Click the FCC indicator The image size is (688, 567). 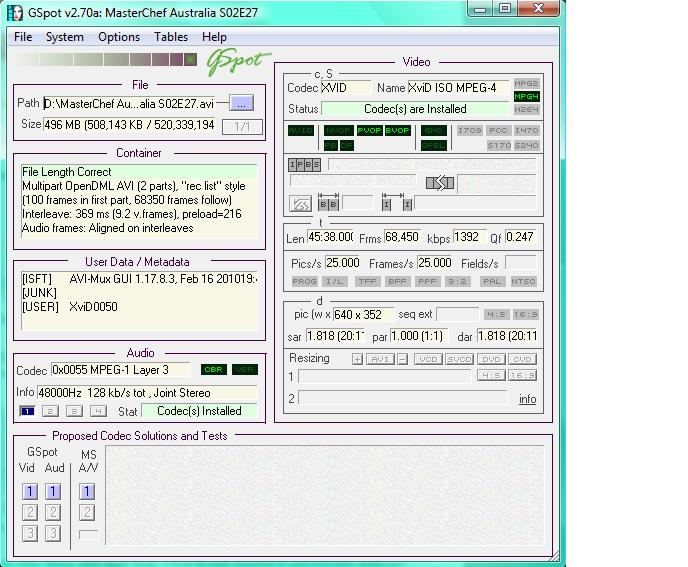tap(498, 130)
